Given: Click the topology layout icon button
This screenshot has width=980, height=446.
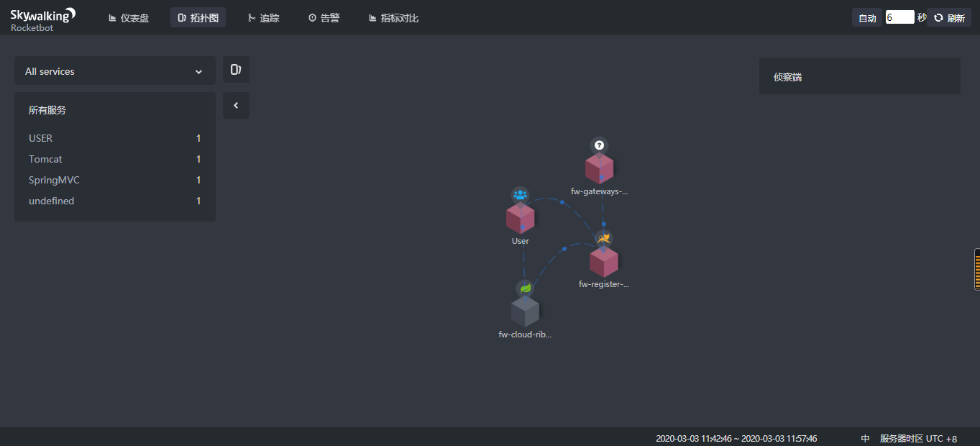Looking at the screenshot, I should point(236,70).
